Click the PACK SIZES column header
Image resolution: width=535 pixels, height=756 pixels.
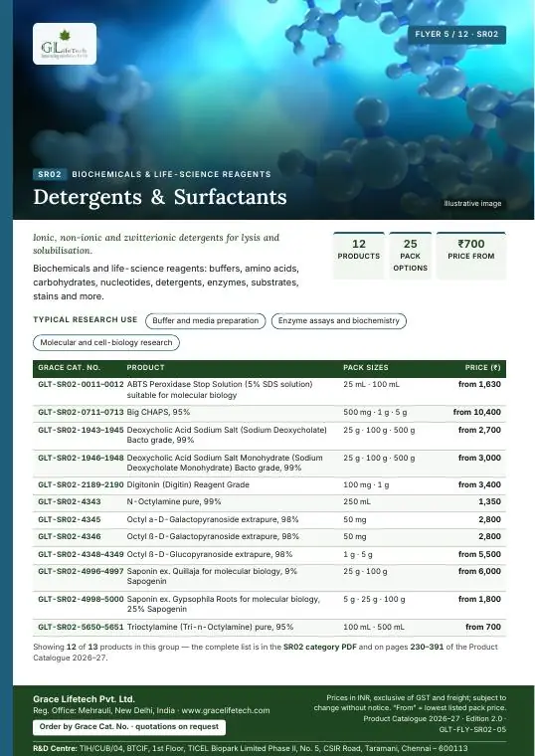pos(366,367)
